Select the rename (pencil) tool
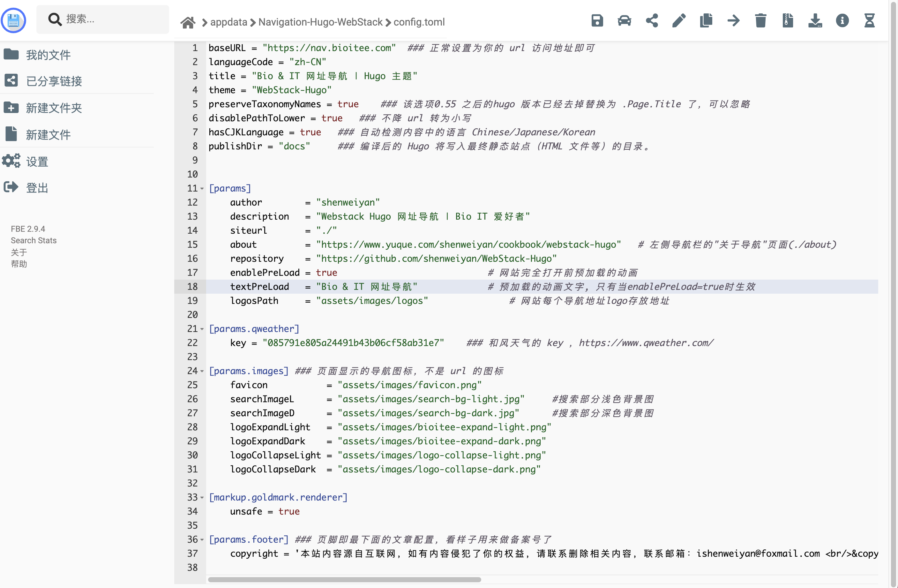Viewport: 898px width, 588px height. [679, 21]
